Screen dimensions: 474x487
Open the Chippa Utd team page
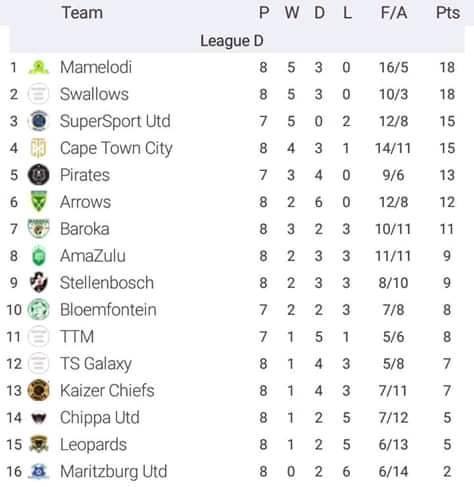click(100, 418)
